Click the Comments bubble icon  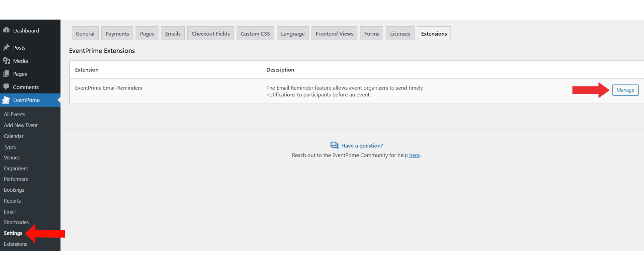(x=6, y=87)
